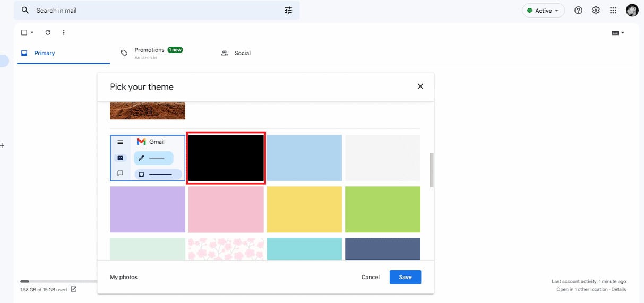The image size is (644, 303).
Task: Open the Google account profile picture
Action: (x=632, y=11)
